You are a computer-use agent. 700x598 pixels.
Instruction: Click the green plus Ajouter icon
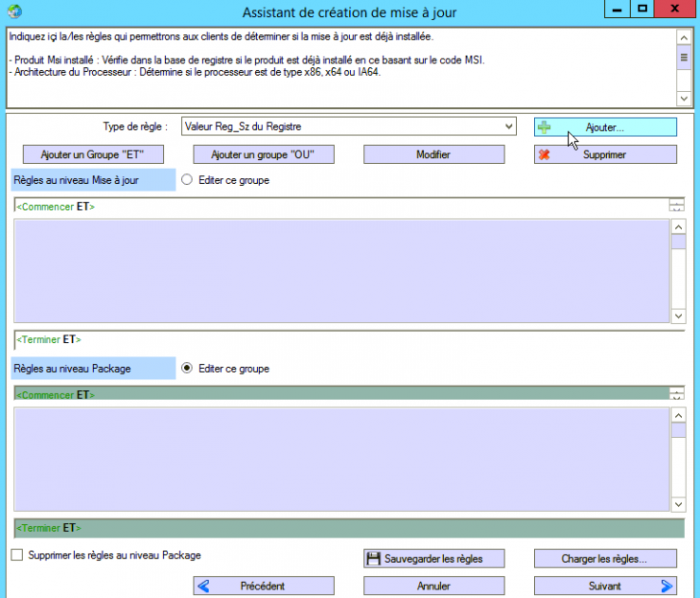(x=545, y=127)
